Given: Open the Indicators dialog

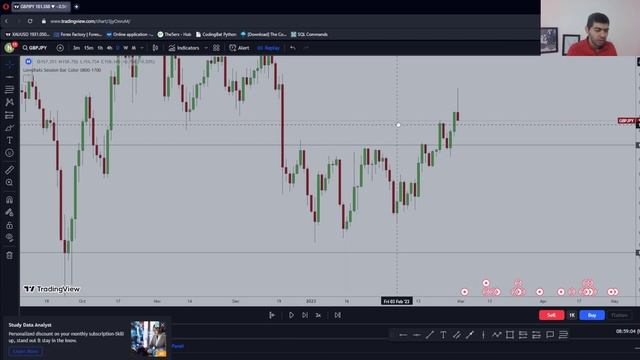Looking at the screenshot, I should click(x=184, y=48).
